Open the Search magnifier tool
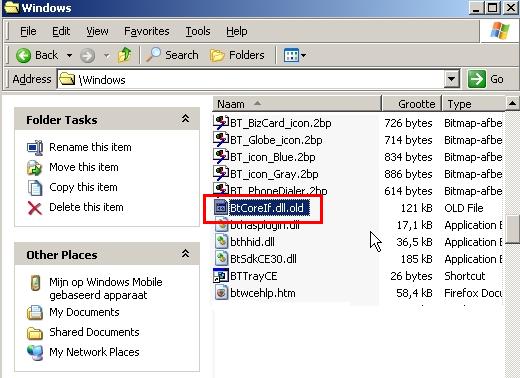 172,55
